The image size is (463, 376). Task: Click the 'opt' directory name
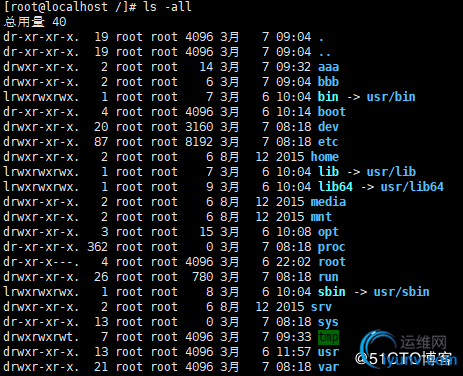pyautogui.click(x=328, y=232)
